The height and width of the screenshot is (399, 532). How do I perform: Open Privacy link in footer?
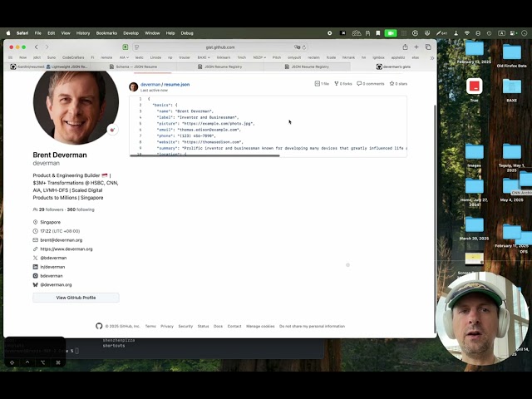coord(167,327)
